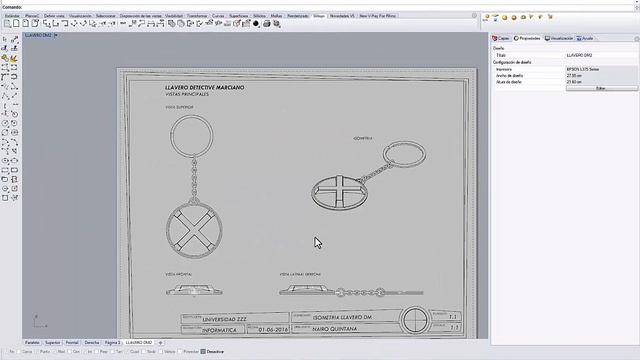Click the Título value field LLAVERO DM2
Screen dimensions: 640x360
(x=601, y=55)
